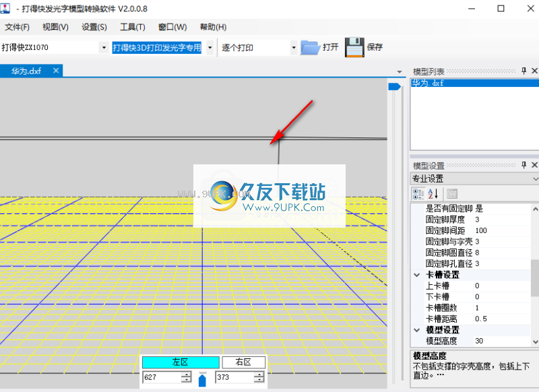Decrease the left zone value 627
This screenshot has height=392, width=539.
(186, 380)
